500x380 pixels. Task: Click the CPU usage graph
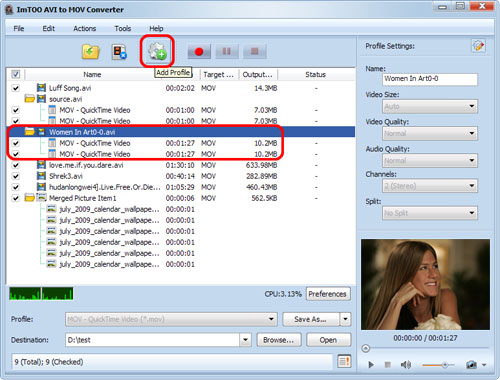[41, 294]
